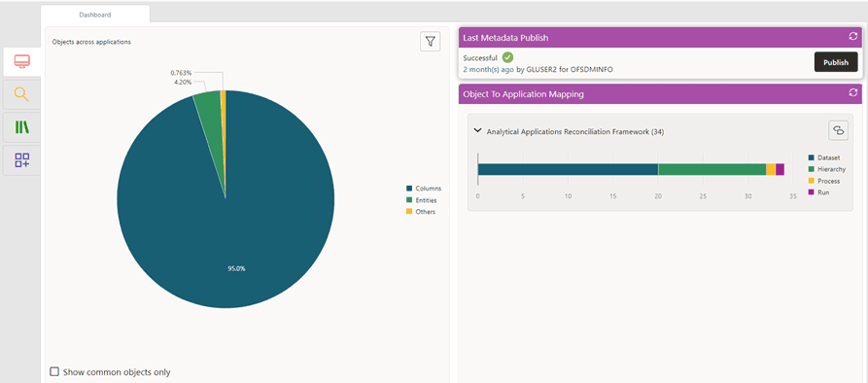Click the Columns legend swatch

point(409,189)
